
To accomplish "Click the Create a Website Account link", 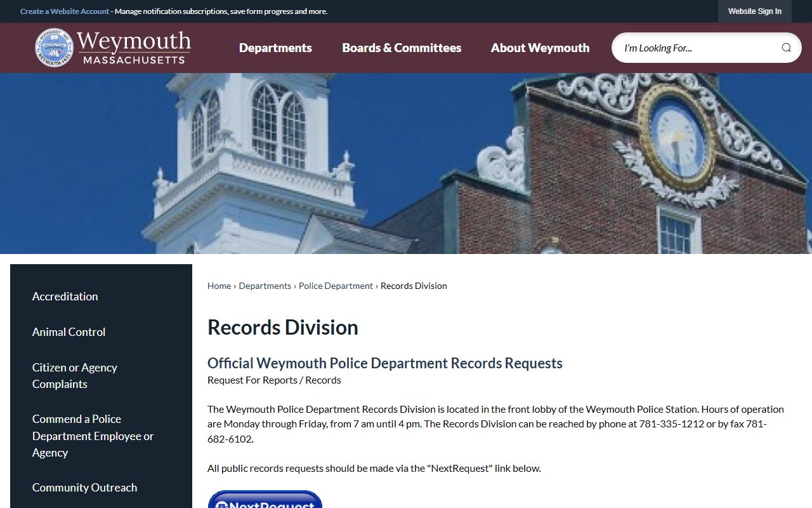I will [65, 11].
